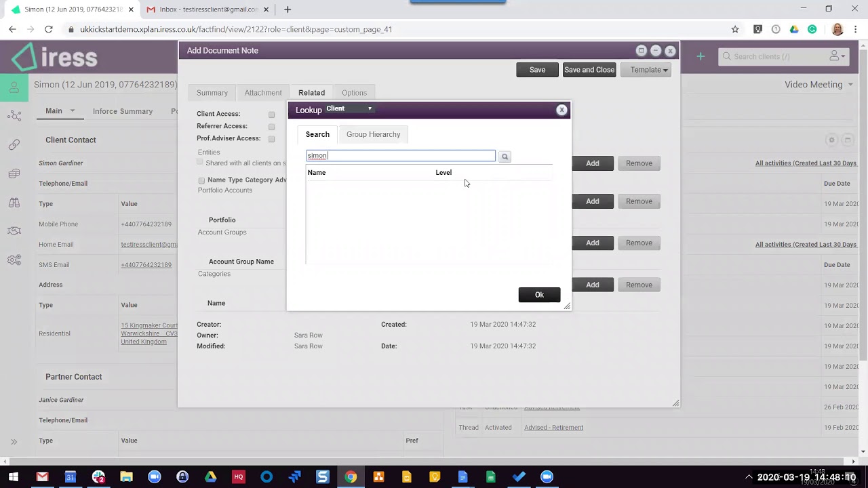Screen dimensions: 868x488
Task: Open the settings gears icon in sidebar
Action: [14, 260]
